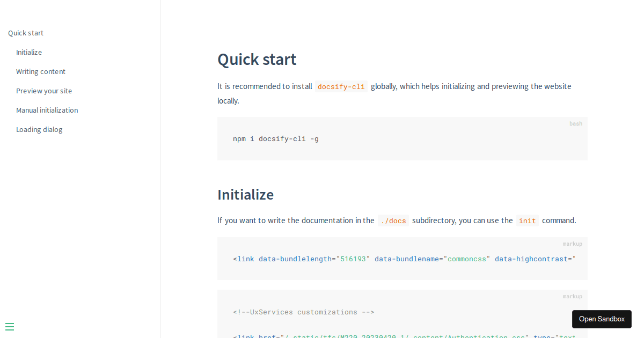Viewport: 644px width, 338px height.
Task: Click the 516193 bundle length value
Action: pyautogui.click(x=353, y=259)
